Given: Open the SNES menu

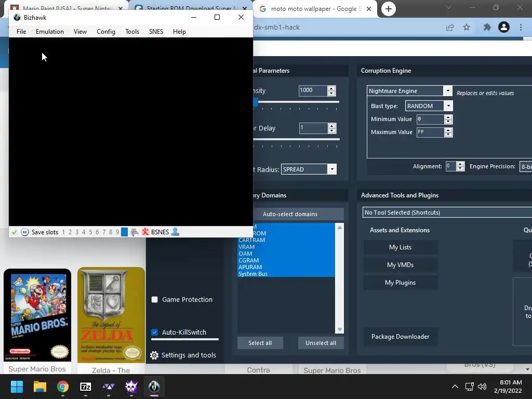Looking at the screenshot, I should pyautogui.click(x=156, y=32).
